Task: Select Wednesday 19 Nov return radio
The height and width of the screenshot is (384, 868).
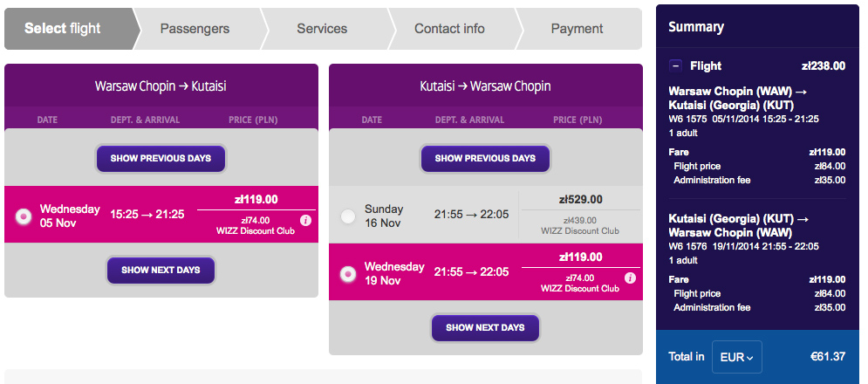Action: (348, 274)
